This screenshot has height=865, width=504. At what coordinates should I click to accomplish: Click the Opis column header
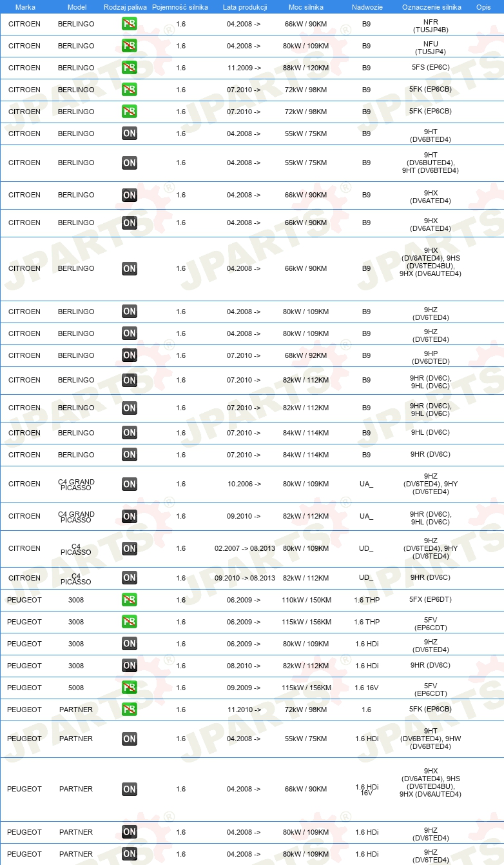[483, 6]
